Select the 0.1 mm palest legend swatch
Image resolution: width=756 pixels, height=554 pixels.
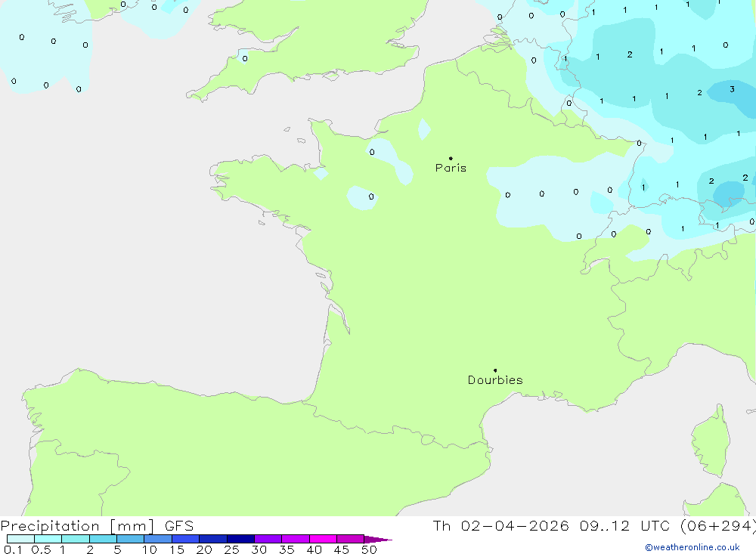pyautogui.click(x=20, y=539)
